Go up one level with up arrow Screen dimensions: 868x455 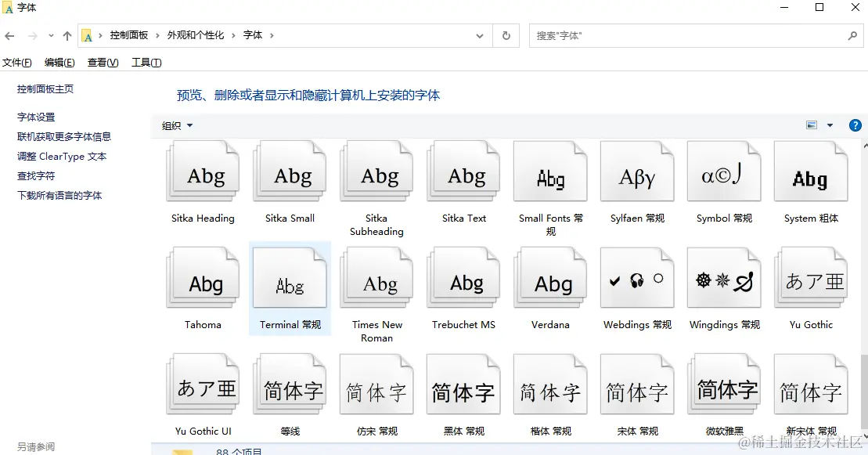point(67,36)
